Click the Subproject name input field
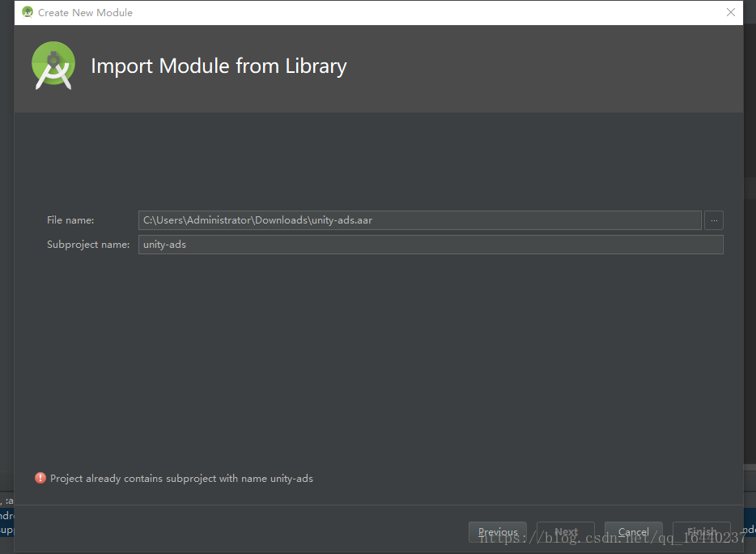The width and height of the screenshot is (756, 554). coord(431,244)
